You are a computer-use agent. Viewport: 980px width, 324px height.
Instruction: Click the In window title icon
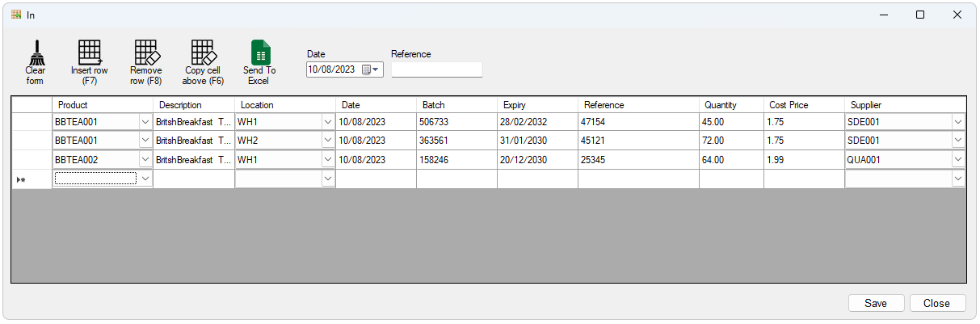(x=16, y=15)
